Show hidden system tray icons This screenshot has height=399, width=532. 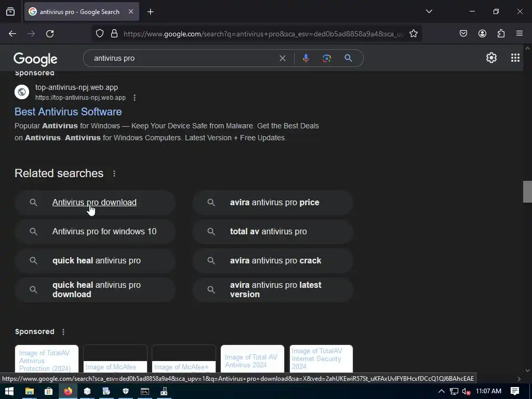click(442, 392)
